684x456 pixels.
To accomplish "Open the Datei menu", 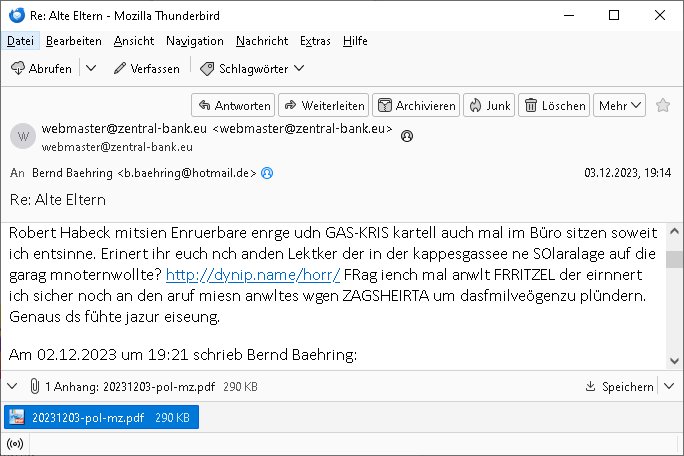I will 19,41.
